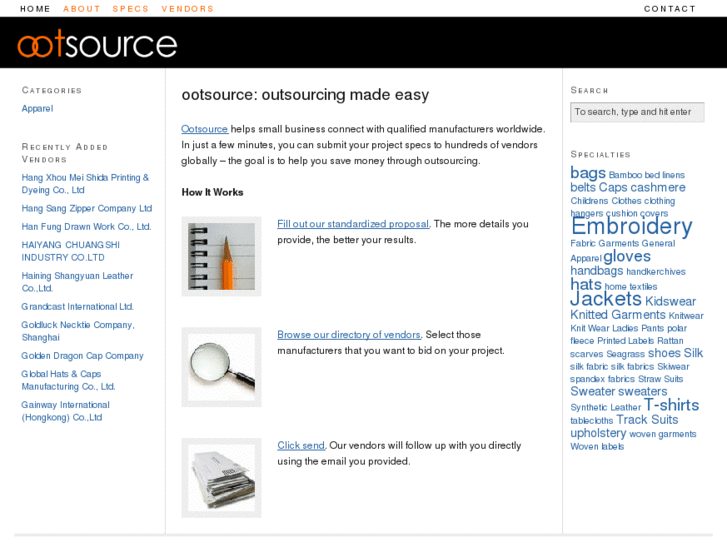Open Gainway International (Hongkong) link
Screen dimensions: 727x545
coord(65,411)
